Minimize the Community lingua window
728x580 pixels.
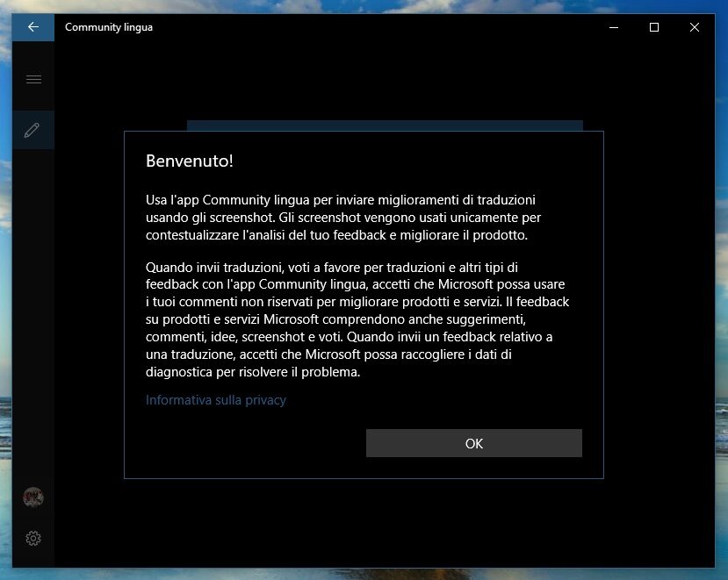coord(614,27)
